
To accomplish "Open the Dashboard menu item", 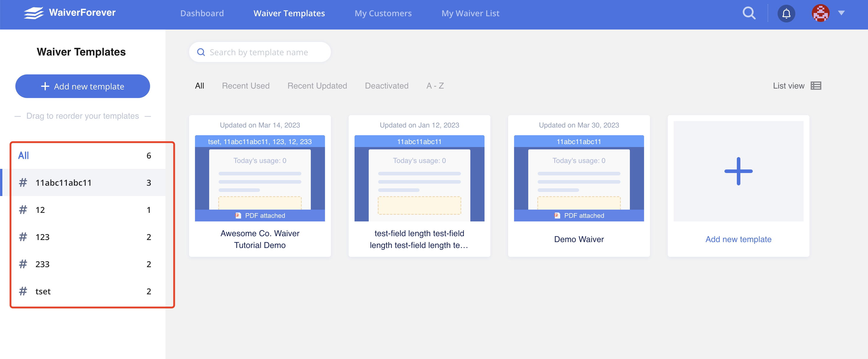I will click(x=202, y=14).
